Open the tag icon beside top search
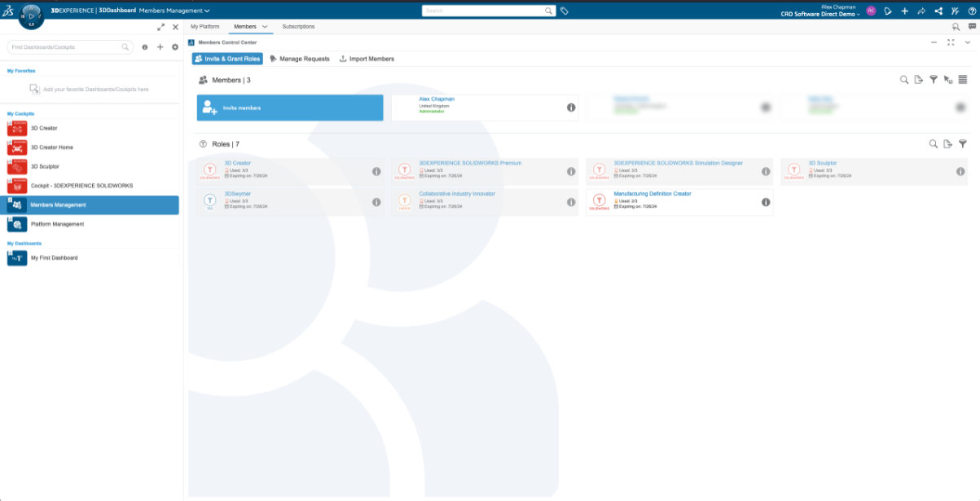The height and width of the screenshot is (501, 980). [565, 11]
